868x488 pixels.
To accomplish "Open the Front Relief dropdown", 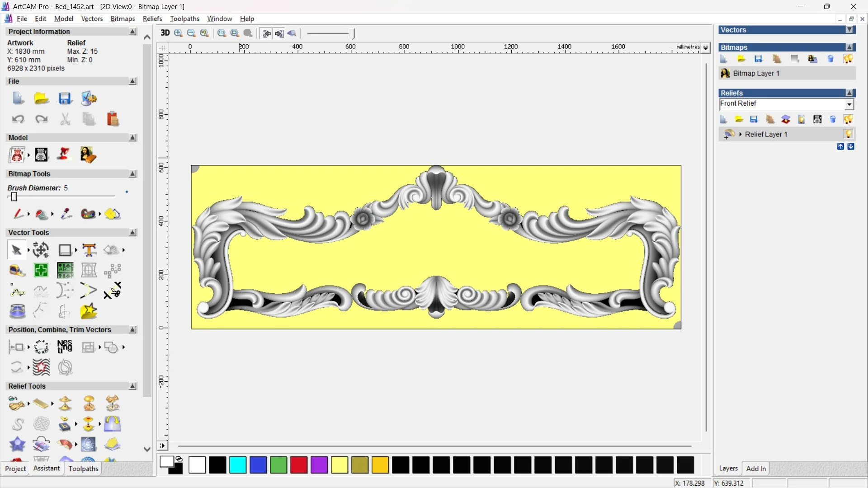I will 849,104.
